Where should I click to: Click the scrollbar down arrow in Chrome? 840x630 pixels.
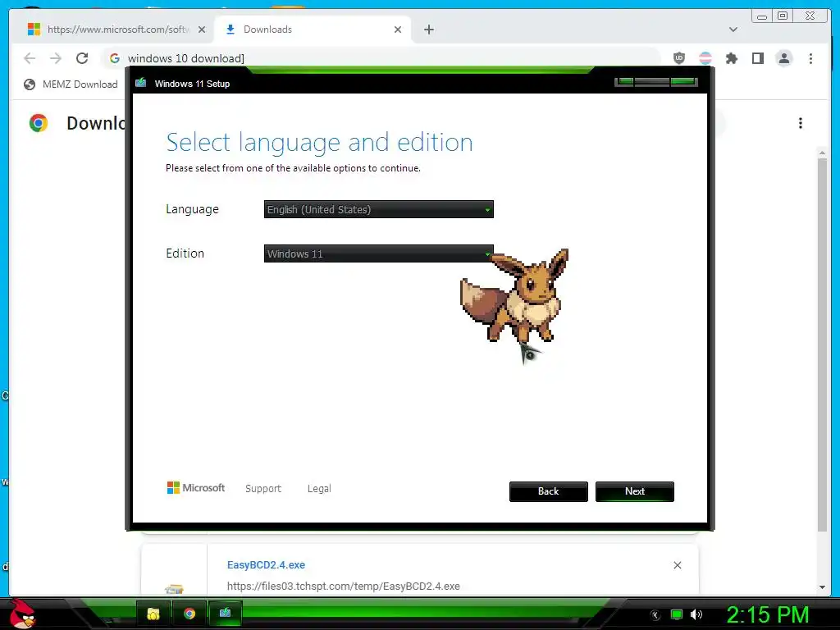(822, 587)
